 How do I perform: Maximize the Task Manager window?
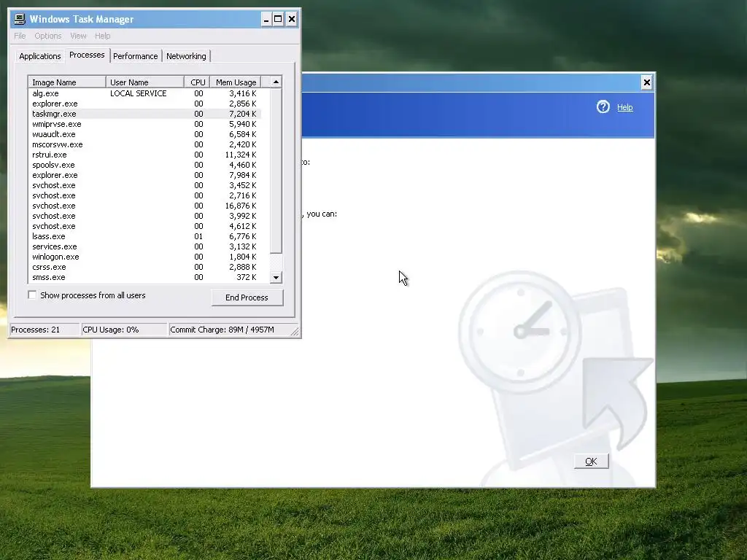coord(278,19)
